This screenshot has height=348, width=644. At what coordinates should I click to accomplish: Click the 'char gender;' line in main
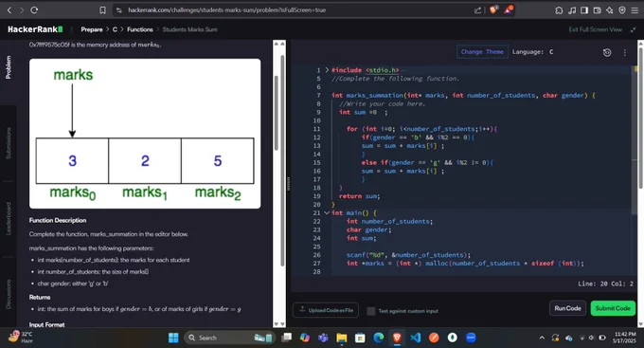[x=368, y=229]
